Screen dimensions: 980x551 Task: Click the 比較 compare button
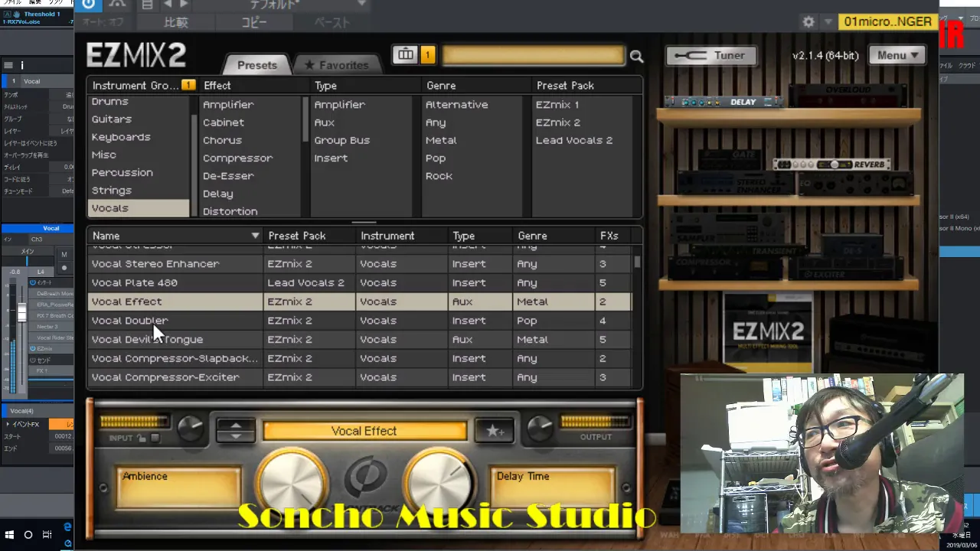point(176,23)
